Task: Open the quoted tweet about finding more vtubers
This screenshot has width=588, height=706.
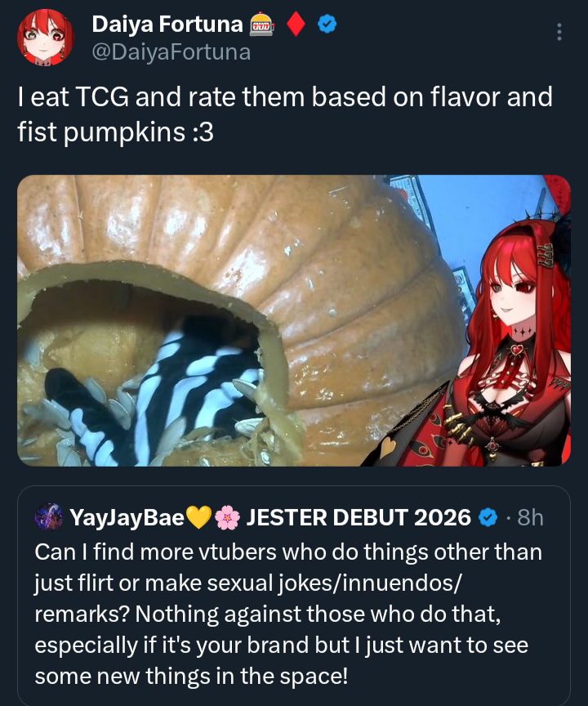Action: coord(294,613)
